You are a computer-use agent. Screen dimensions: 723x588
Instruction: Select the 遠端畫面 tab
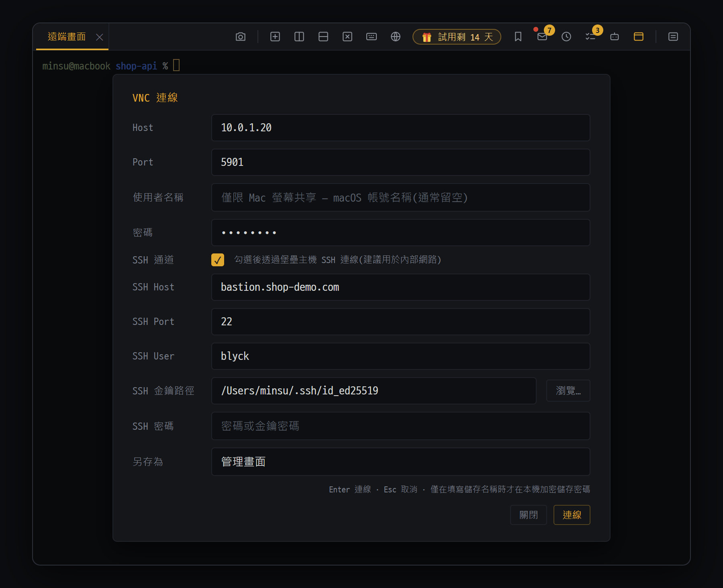click(x=67, y=37)
